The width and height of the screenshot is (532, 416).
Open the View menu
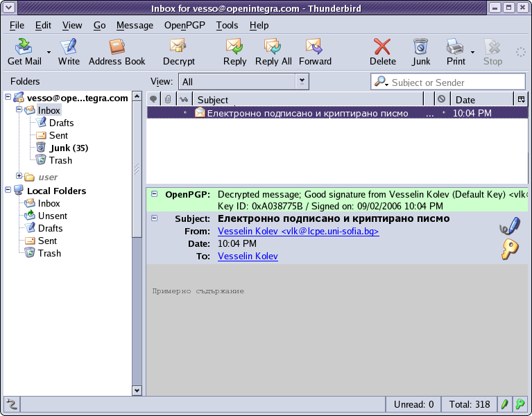pyautogui.click(x=72, y=26)
